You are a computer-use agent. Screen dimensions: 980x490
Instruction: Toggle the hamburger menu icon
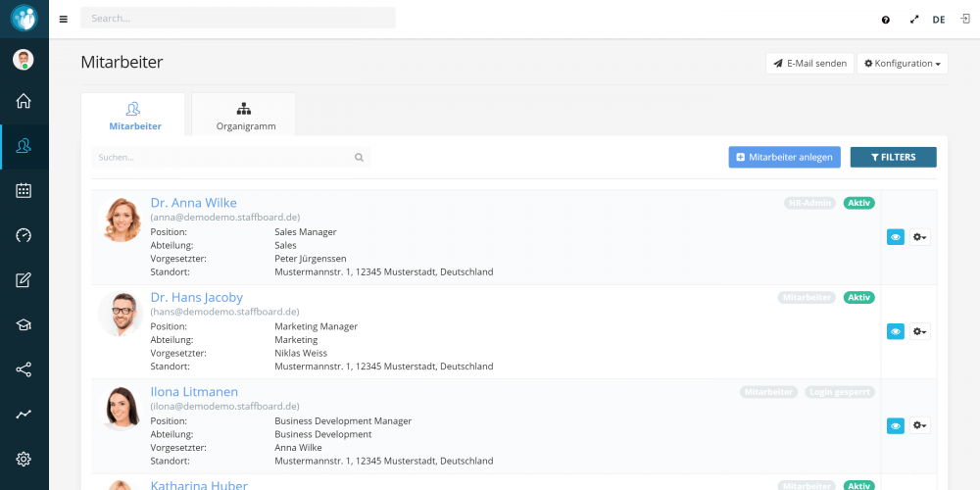tap(63, 19)
